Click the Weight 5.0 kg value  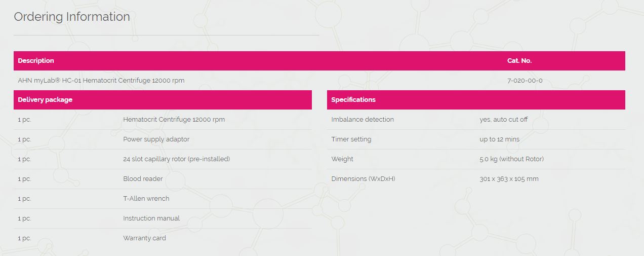click(x=512, y=159)
